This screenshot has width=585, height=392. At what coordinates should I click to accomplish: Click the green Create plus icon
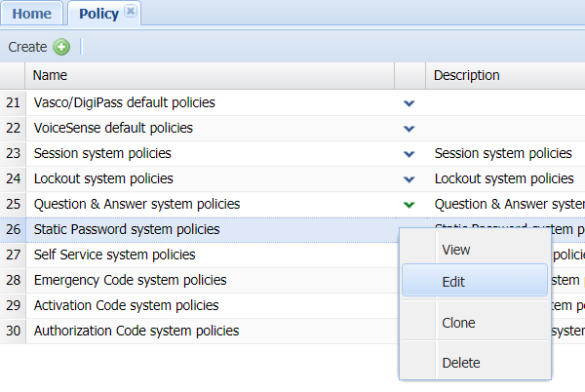[x=61, y=47]
